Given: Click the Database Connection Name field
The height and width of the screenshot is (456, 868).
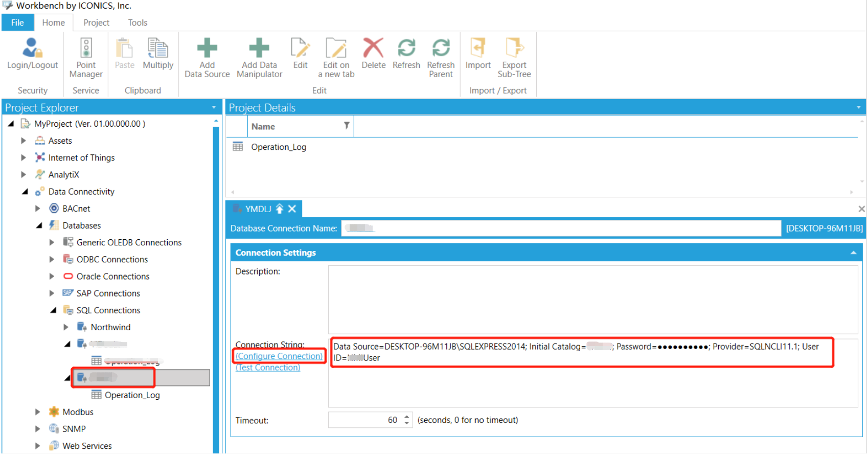Looking at the screenshot, I should pos(561,229).
